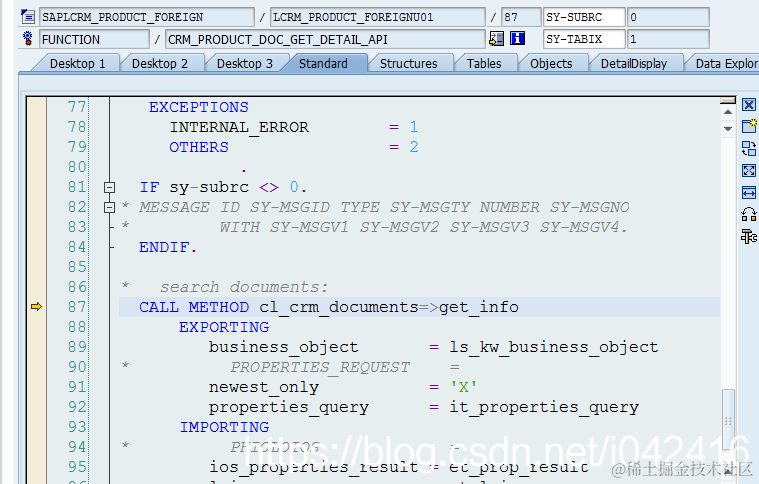
Task: Click the 'OTHERS' keyword on line 79
Action: (199, 147)
